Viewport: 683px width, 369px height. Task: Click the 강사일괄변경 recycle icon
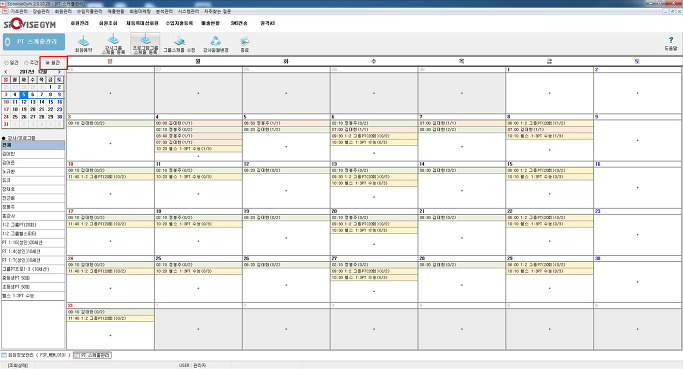click(216, 44)
